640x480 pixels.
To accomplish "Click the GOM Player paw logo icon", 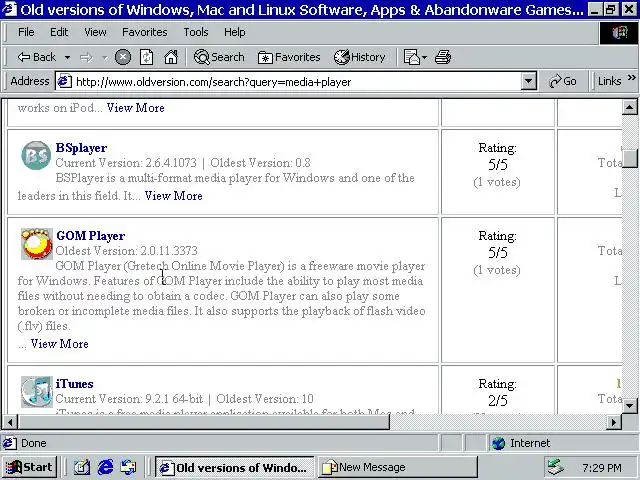I will (x=37, y=244).
